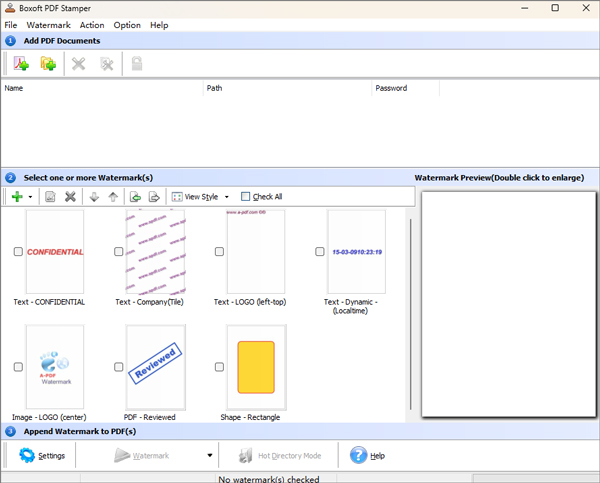
Task: Check the PDF - Reviewed watermark box
Action: [x=118, y=367]
